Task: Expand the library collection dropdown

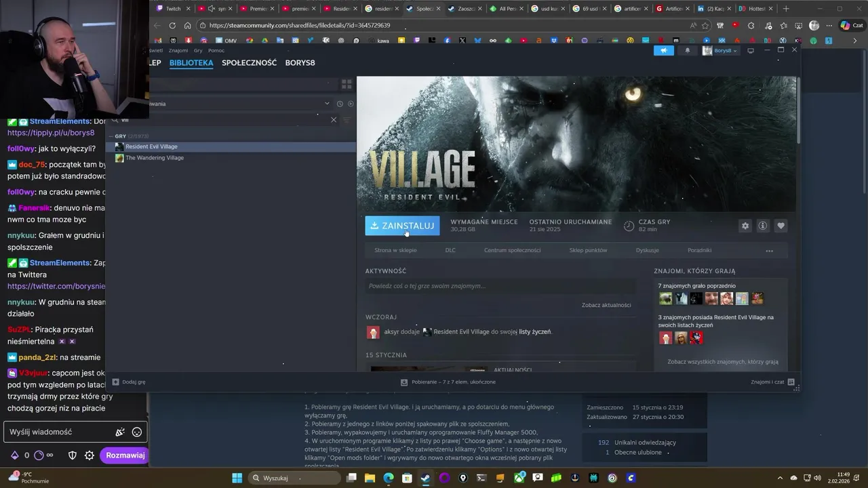Action: [x=327, y=104]
